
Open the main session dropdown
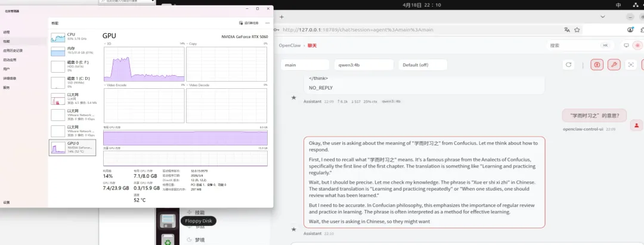305,65
